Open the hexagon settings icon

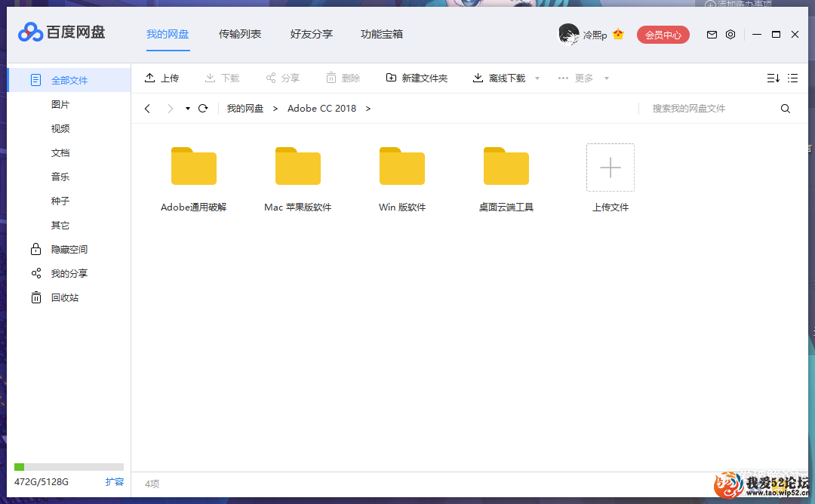(730, 34)
